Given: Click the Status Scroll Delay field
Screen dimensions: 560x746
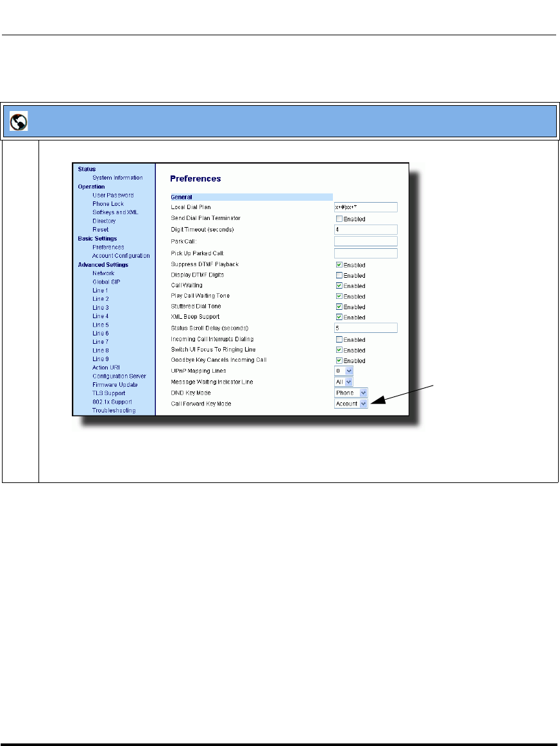Looking at the screenshot, I should pyautogui.click(x=366, y=328).
